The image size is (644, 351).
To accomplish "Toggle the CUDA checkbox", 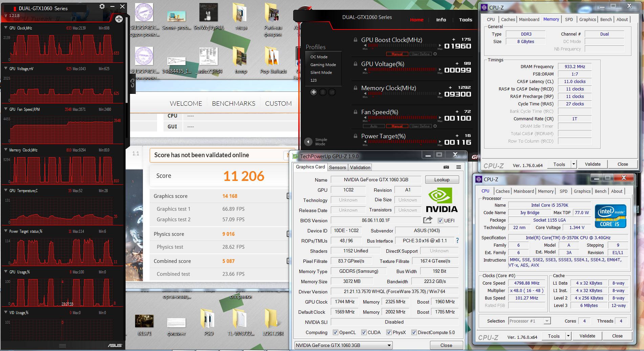I will [x=364, y=332].
